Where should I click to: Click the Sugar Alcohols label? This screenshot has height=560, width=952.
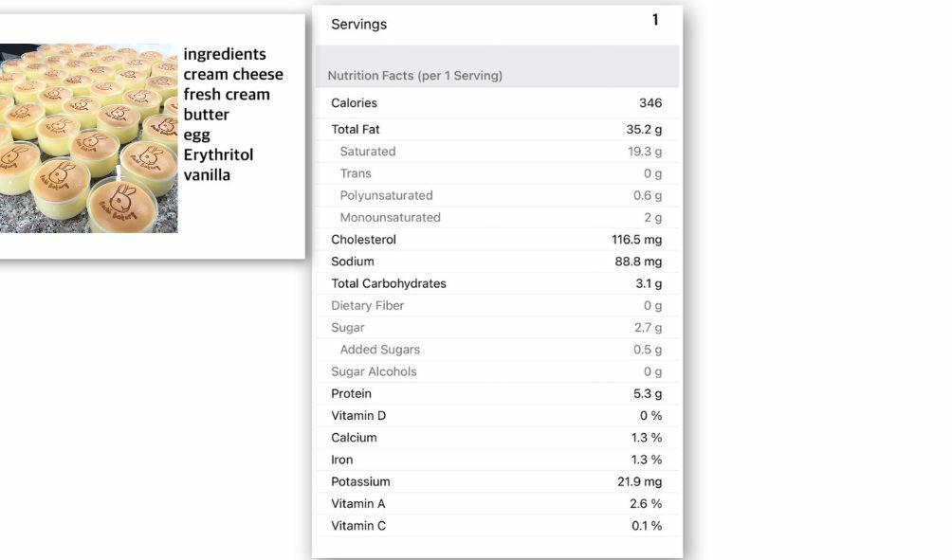(x=374, y=371)
